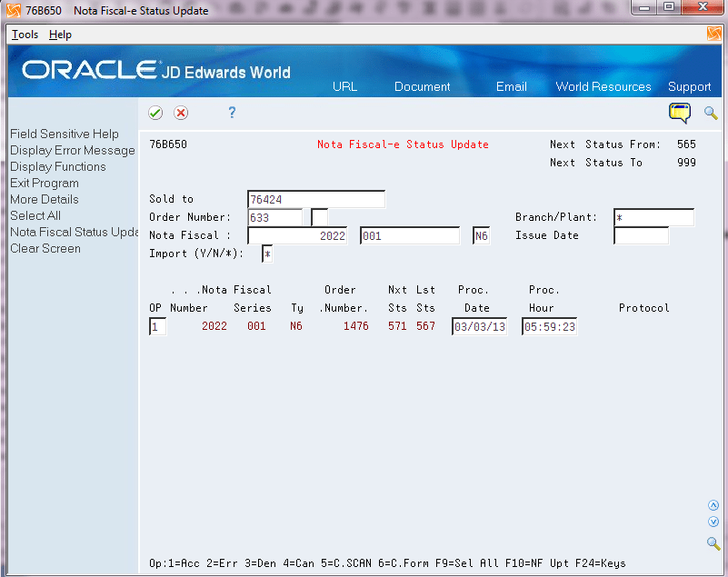This screenshot has width=728, height=577.
Task: Click the title bar application icon
Action: pos(14,10)
